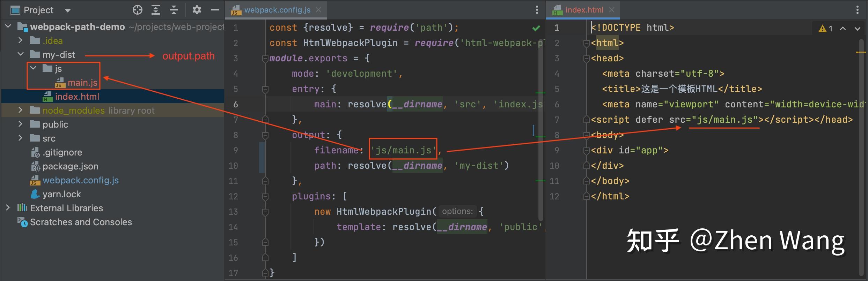Select package.json in the tree

[70, 166]
